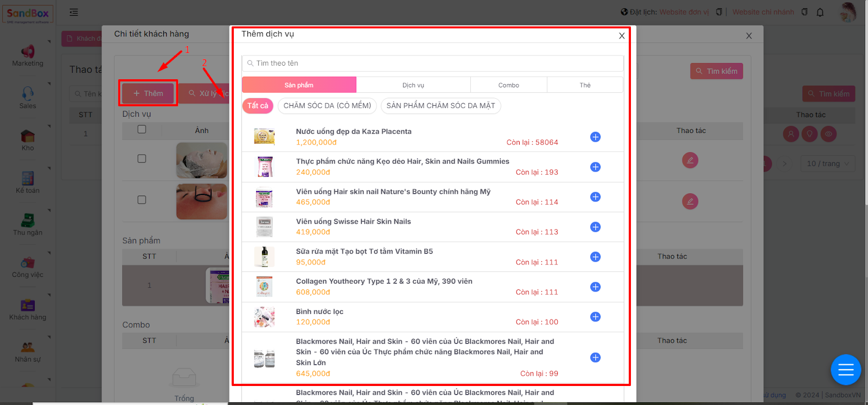The width and height of the screenshot is (868, 405).
Task: Tick checkbox of first service row
Action: [142, 159]
